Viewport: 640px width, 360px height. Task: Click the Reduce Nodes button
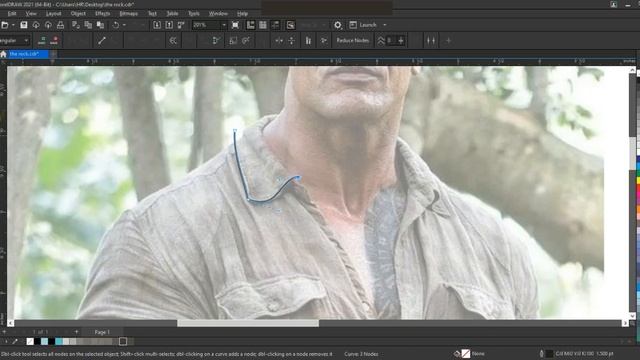click(353, 40)
